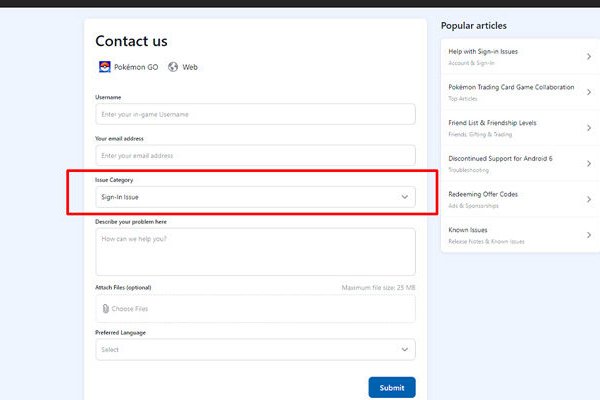Click the paperclip attach icon
600x400 pixels.
pos(105,309)
